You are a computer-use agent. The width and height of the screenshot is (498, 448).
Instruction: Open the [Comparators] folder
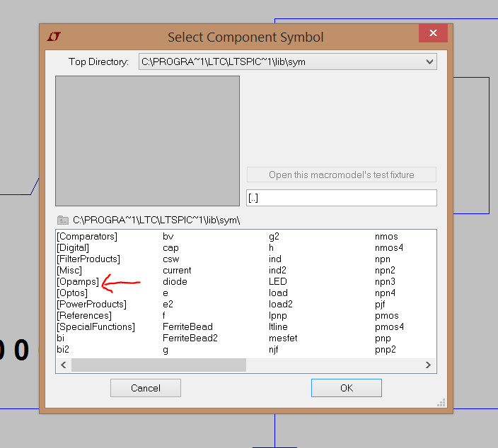(x=87, y=237)
